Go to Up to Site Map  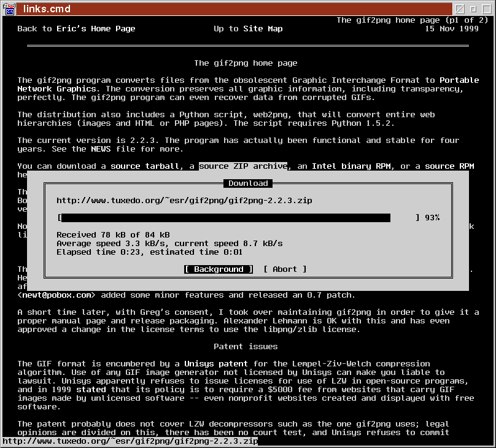(x=248, y=29)
